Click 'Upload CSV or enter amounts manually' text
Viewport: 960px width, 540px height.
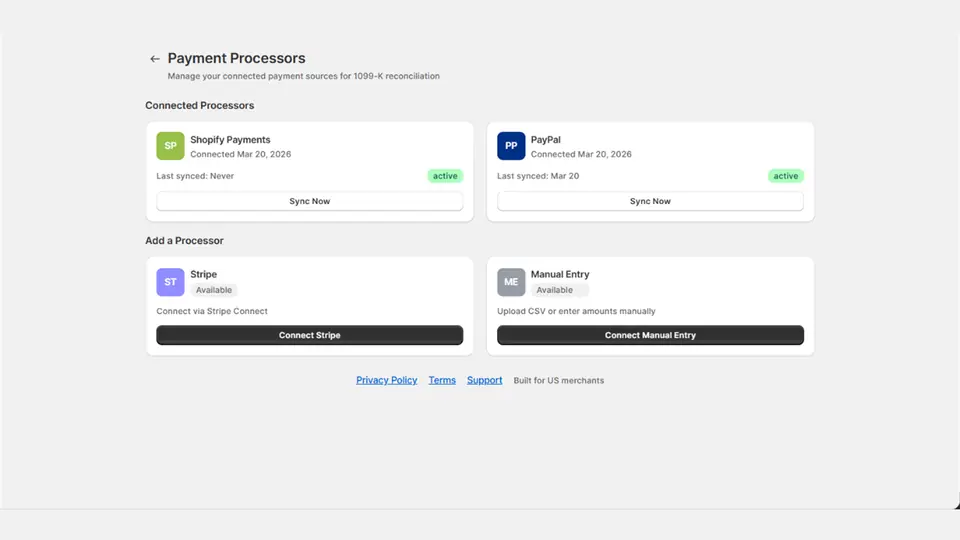[x=576, y=311]
